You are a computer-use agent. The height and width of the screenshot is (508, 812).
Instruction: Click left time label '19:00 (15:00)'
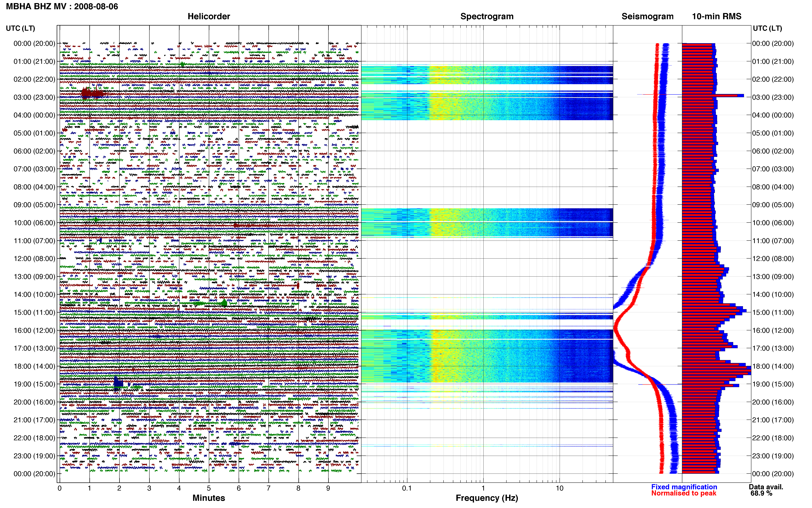point(34,384)
